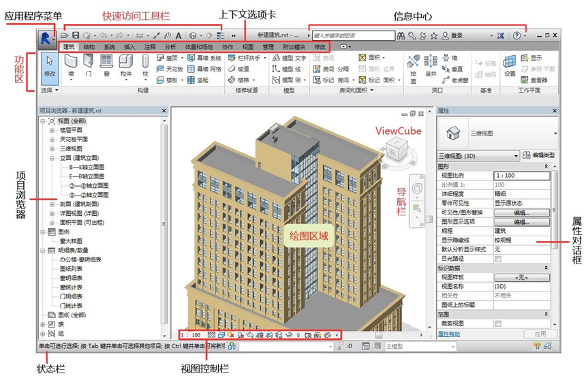Switch to the 注释 ribbon tab
This screenshot has height=378, width=588.
(x=150, y=47)
